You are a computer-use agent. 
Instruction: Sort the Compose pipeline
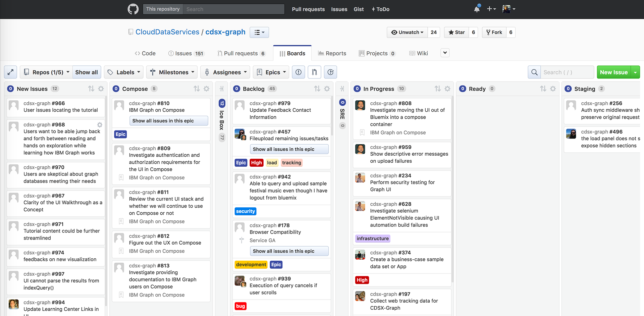tap(197, 89)
